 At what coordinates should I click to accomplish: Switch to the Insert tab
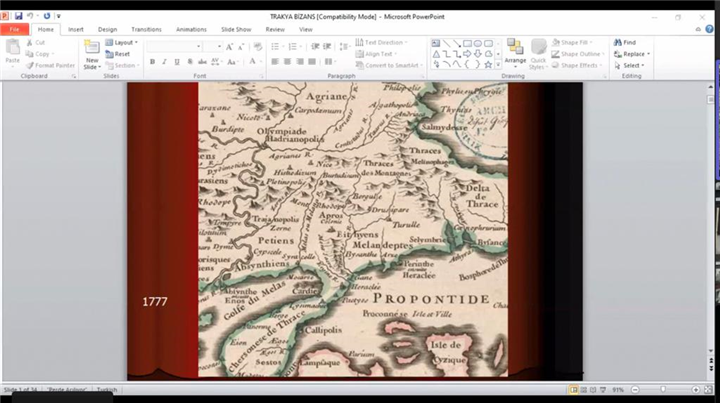click(x=76, y=29)
